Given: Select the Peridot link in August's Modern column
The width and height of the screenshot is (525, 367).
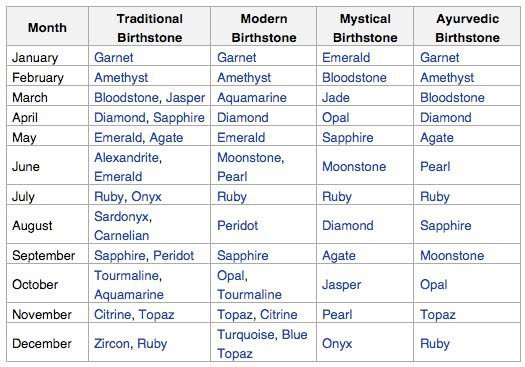Looking at the screenshot, I should click(237, 225).
